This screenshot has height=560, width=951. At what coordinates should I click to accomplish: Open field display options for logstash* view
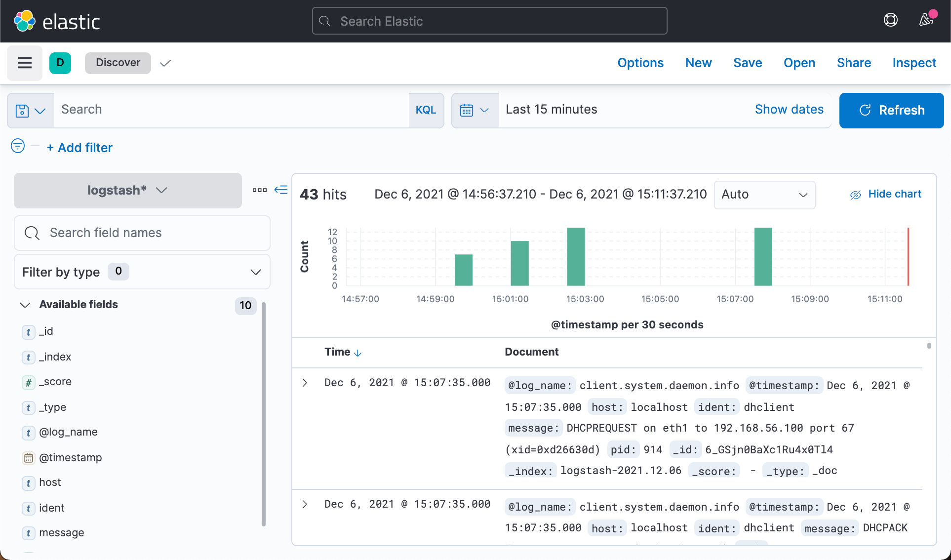259,190
